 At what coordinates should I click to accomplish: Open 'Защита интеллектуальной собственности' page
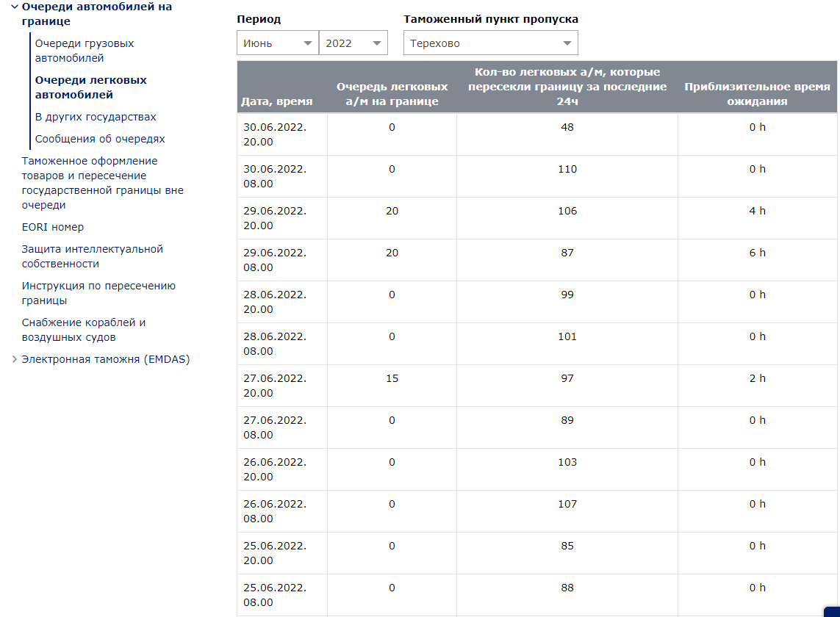[92, 256]
